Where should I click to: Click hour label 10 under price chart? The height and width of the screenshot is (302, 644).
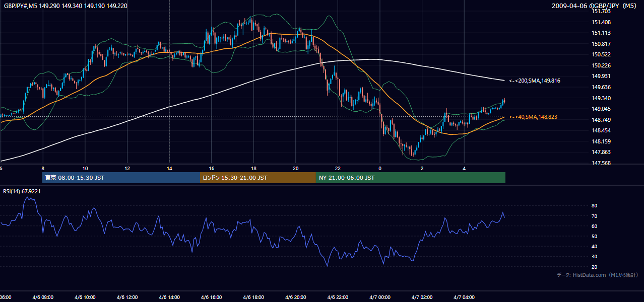[85, 168]
